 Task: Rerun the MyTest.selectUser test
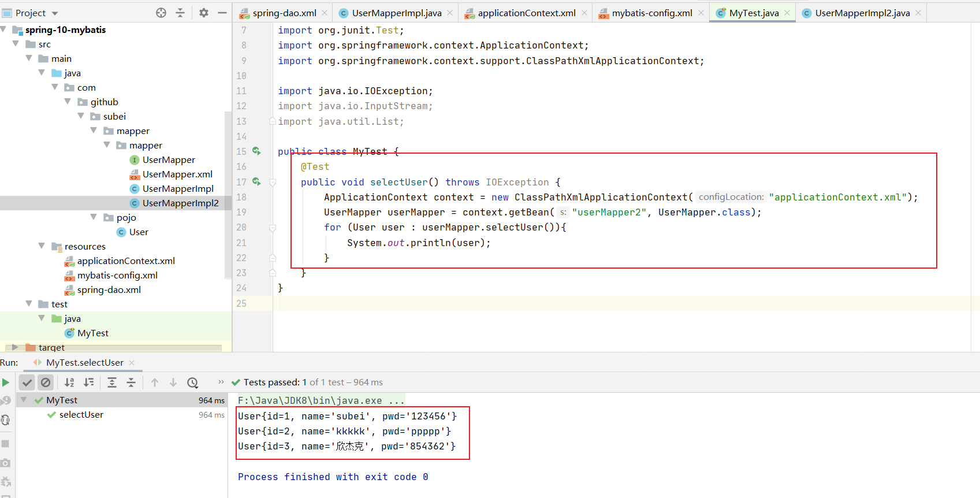tap(6, 382)
